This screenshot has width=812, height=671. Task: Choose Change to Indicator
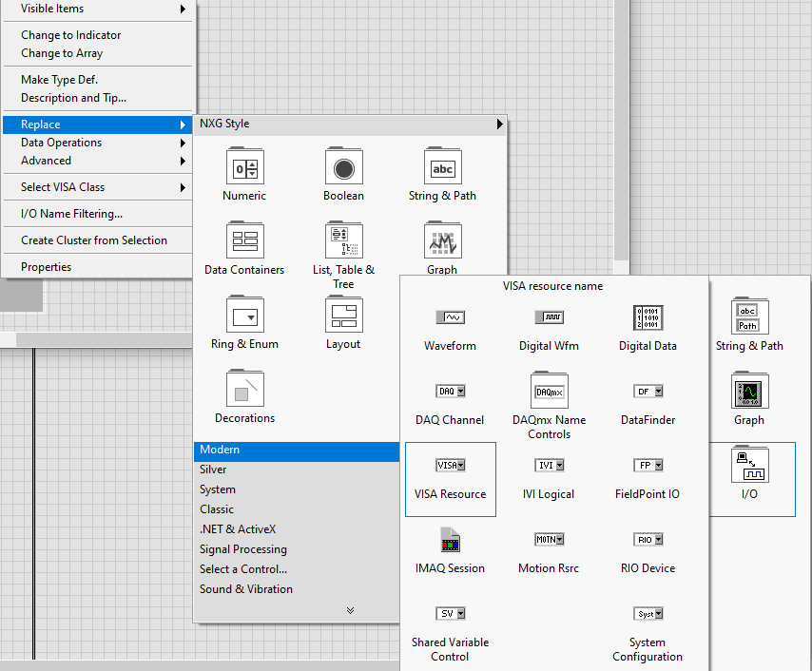coord(97,34)
